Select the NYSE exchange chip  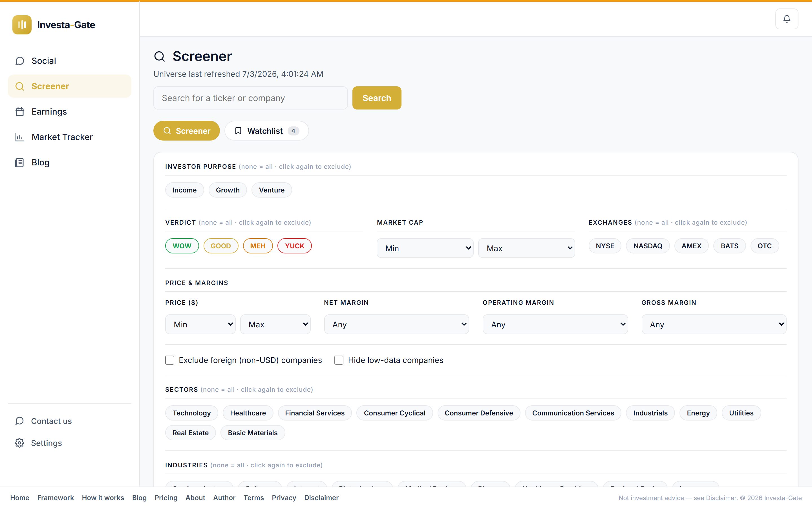click(605, 246)
